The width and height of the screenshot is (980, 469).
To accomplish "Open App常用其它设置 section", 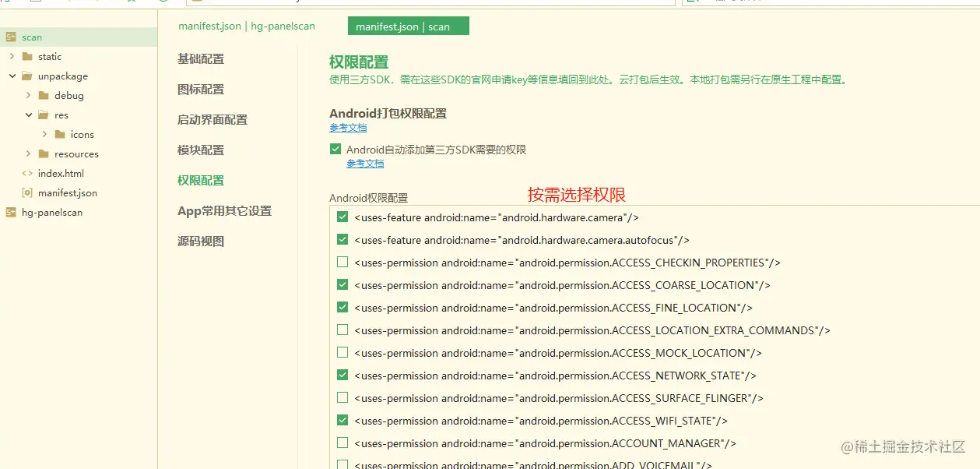I will point(224,211).
